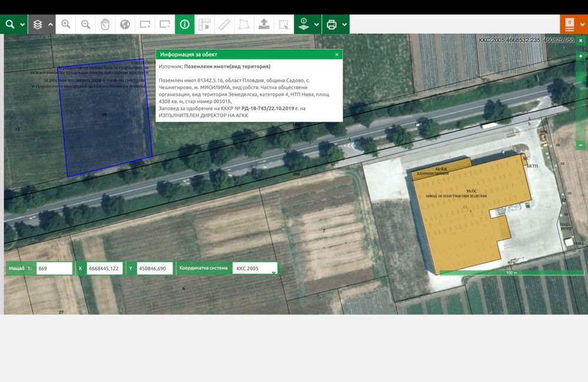Image resolution: width=588 pixels, height=382 pixels.
Task: Select the pan hand tool
Action: pyautogui.click(x=105, y=25)
